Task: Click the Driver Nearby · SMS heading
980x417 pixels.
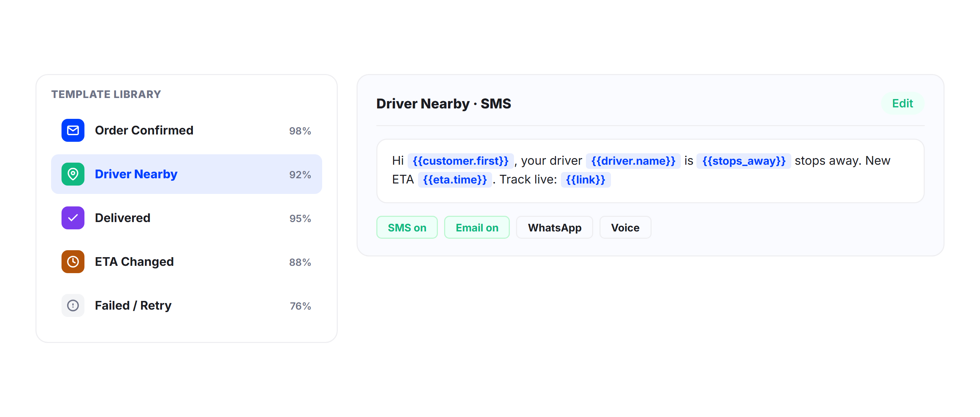Action: [x=443, y=104]
